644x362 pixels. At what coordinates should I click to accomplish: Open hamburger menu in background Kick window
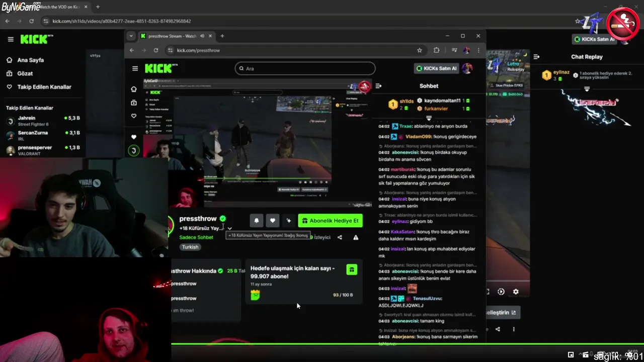[11, 39]
